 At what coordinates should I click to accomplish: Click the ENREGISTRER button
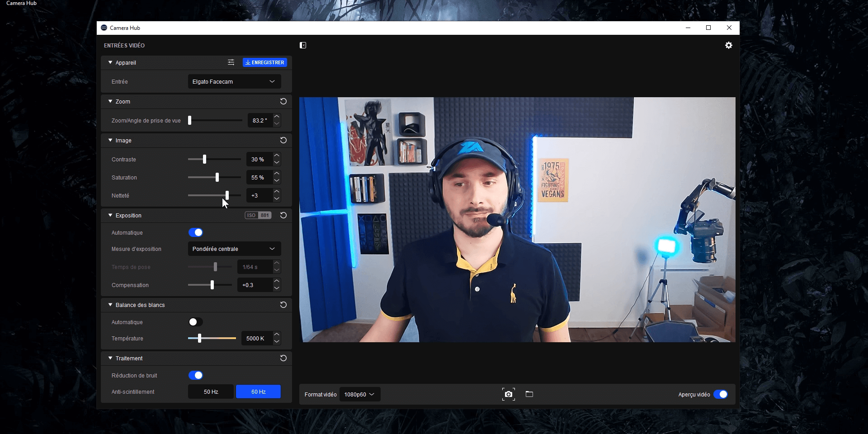point(265,62)
